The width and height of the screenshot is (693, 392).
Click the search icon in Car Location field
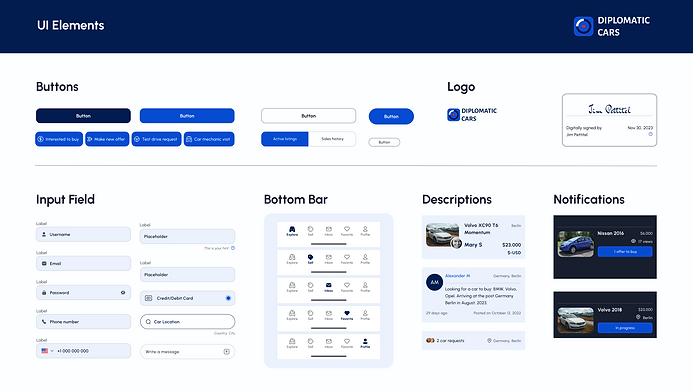click(148, 322)
